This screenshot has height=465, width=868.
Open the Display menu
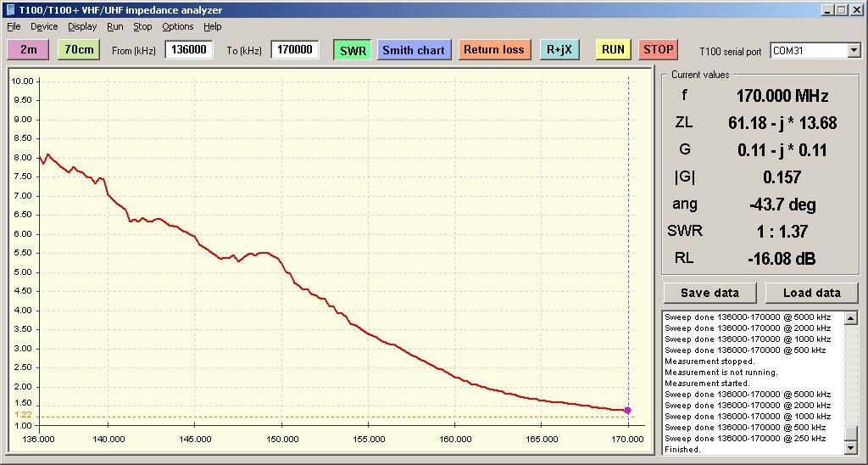[x=82, y=26]
